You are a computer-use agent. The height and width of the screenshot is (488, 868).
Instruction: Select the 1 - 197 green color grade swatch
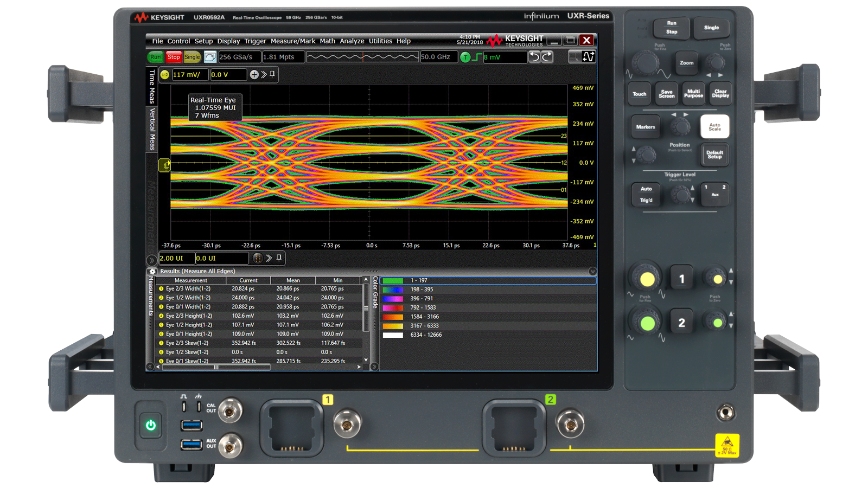tap(393, 281)
